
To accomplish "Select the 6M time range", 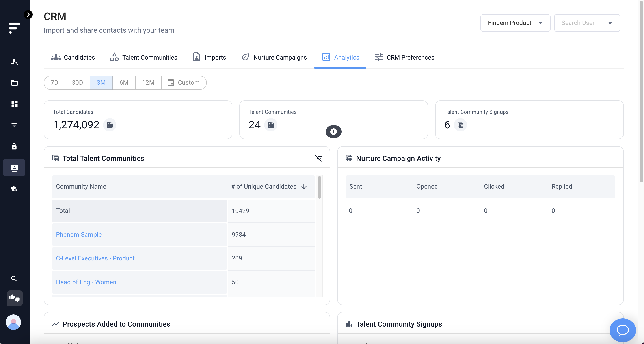I will pos(124,82).
